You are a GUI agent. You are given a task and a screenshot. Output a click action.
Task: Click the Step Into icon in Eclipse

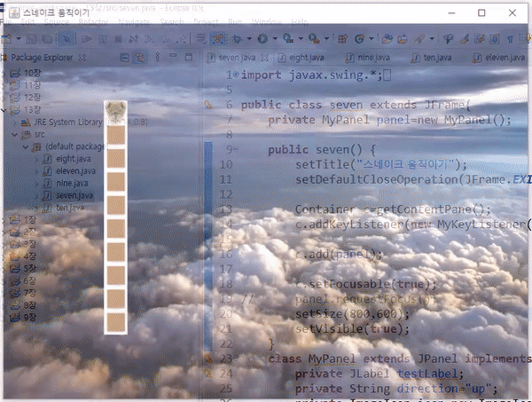click(149, 39)
